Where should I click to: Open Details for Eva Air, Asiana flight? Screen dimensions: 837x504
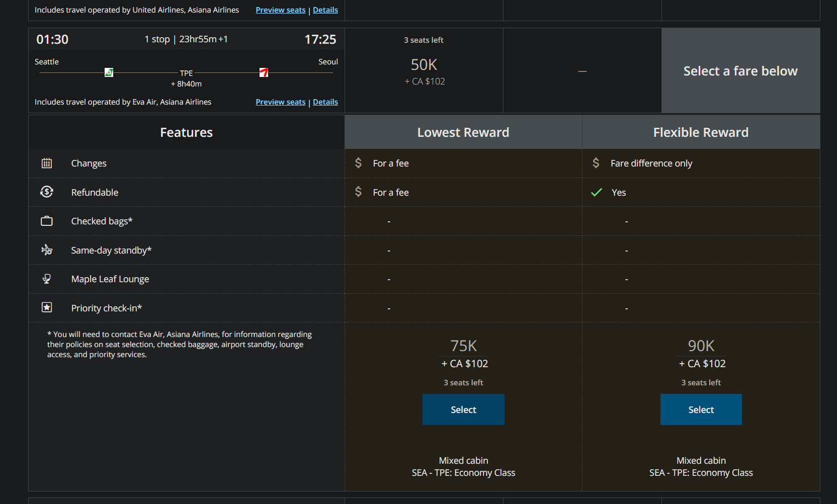click(325, 102)
